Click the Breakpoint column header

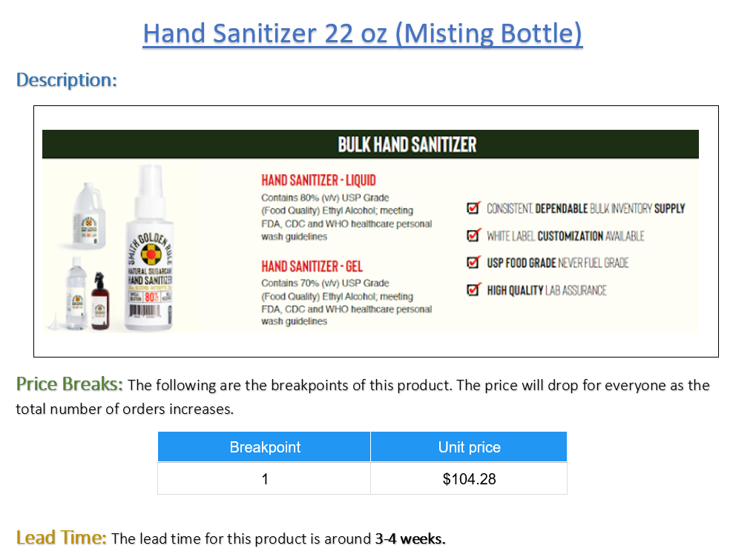pyautogui.click(x=264, y=447)
